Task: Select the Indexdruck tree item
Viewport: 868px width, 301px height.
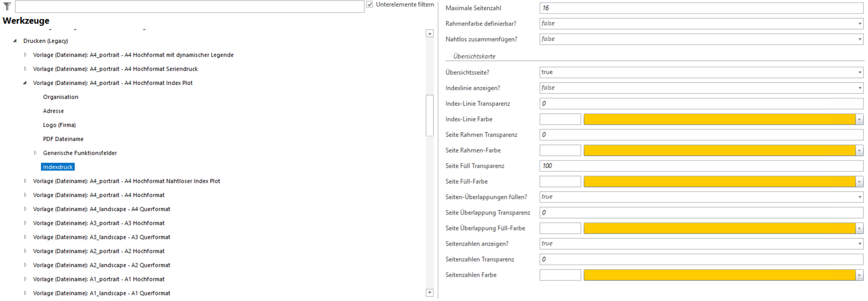Action: (58, 166)
